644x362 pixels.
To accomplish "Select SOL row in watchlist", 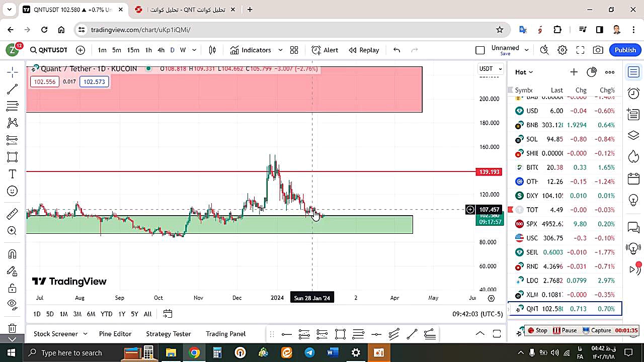I will [565, 139].
